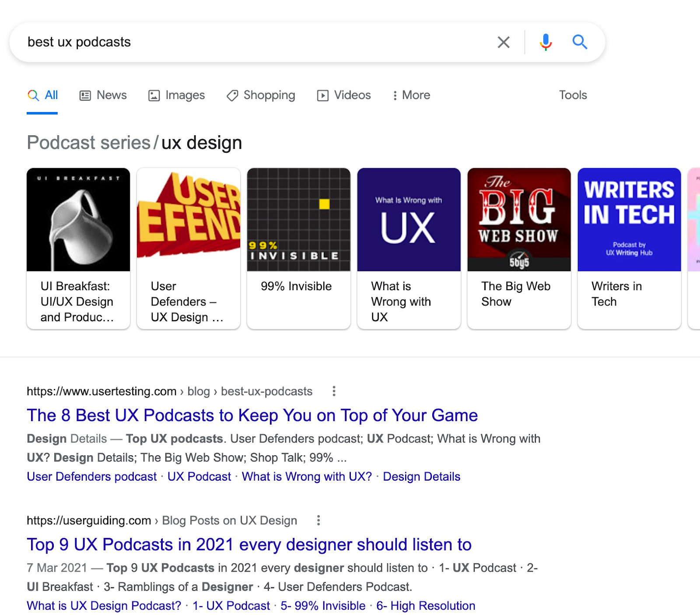700x615 pixels.
Task: Click the Videos play icon
Action: [322, 95]
